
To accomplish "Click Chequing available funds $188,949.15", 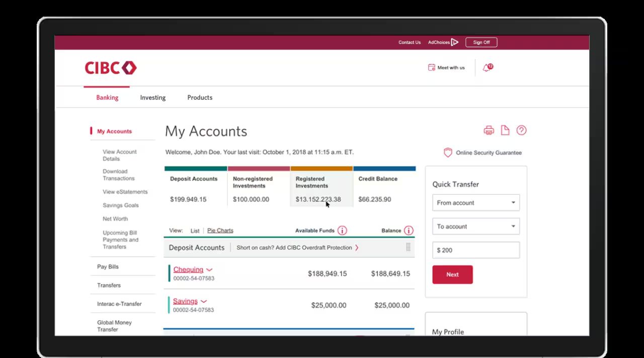I will [x=327, y=274].
